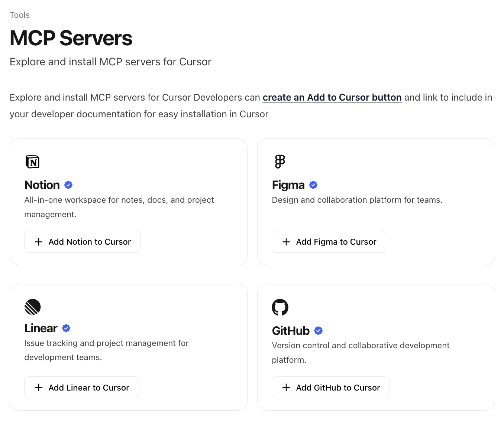Viewport: 504px width, 421px height.
Task: Click the verified badge next to Linear
Action: click(x=66, y=328)
